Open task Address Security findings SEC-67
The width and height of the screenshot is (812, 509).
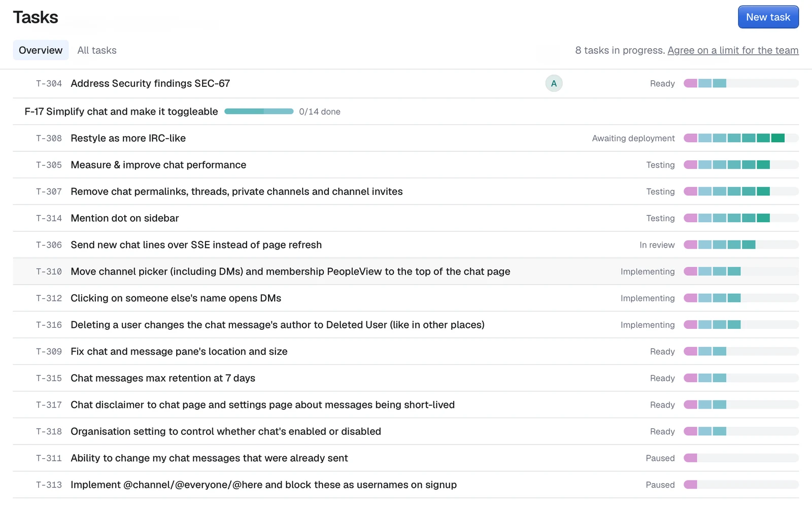point(150,83)
